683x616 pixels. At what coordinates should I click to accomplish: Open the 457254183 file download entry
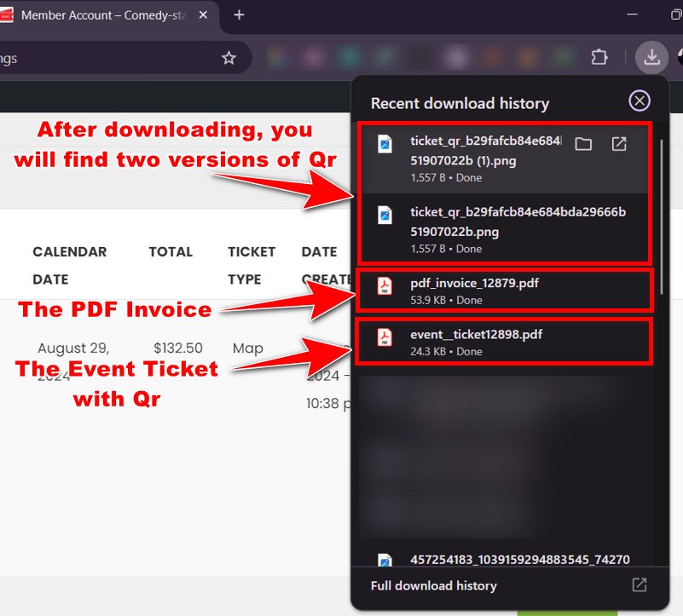click(520, 560)
